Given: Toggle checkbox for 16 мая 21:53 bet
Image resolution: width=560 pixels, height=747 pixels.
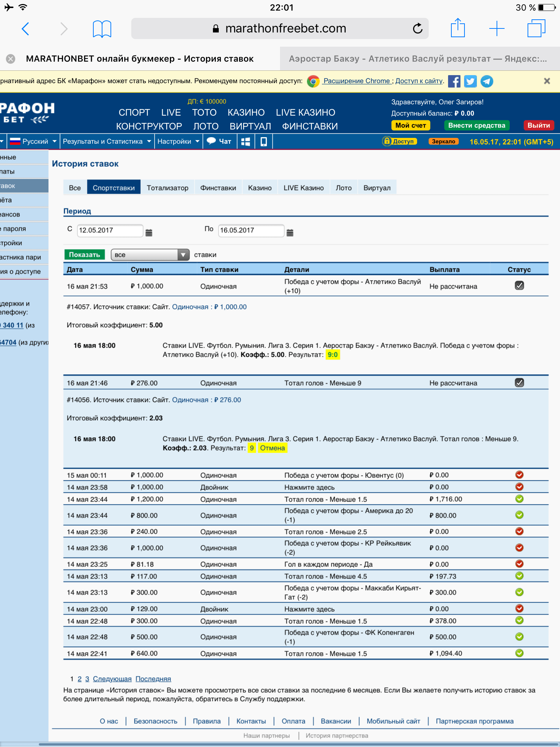Looking at the screenshot, I should click(x=519, y=286).
